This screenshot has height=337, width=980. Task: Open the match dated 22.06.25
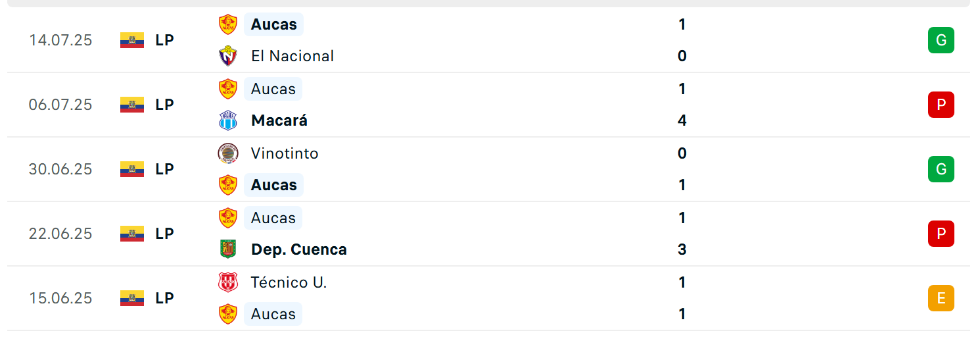click(488, 234)
